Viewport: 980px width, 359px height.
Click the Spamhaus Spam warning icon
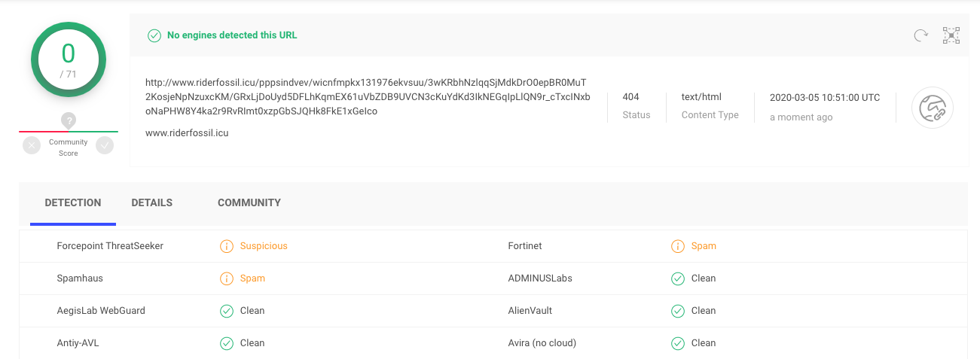[226, 278]
